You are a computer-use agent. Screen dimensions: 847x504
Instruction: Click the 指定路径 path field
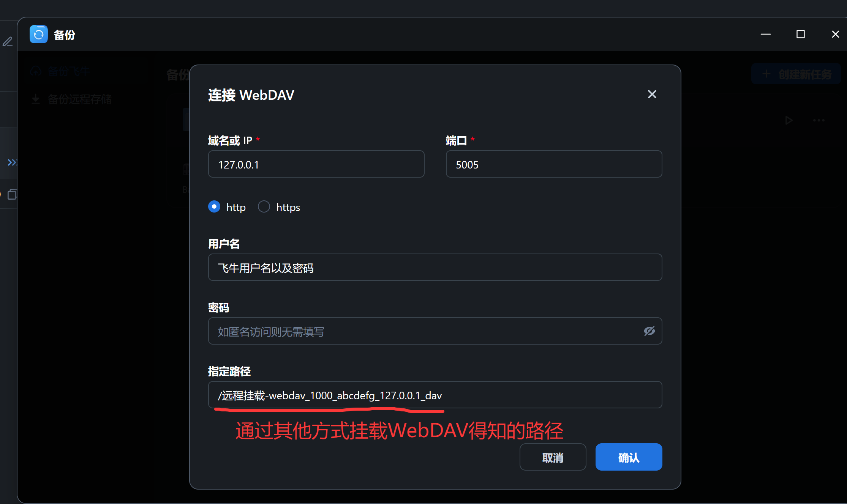point(435,395)
